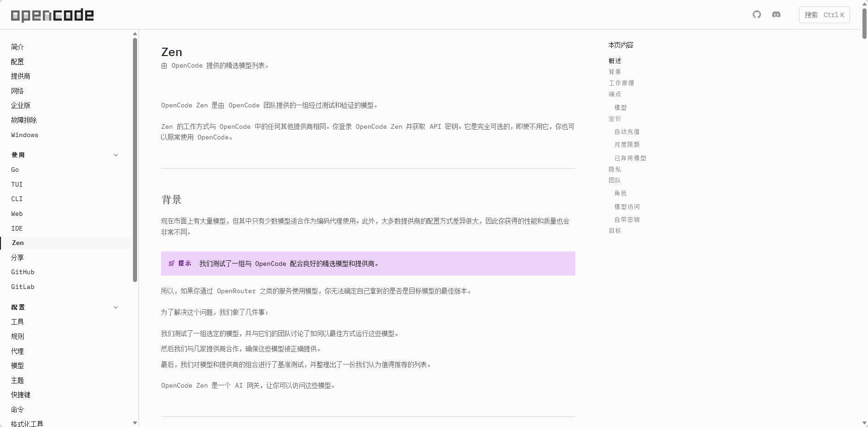This screenshot has height=427, width=868.
Task: Click the 背景 section heading
Action: [x=171, y=200]
